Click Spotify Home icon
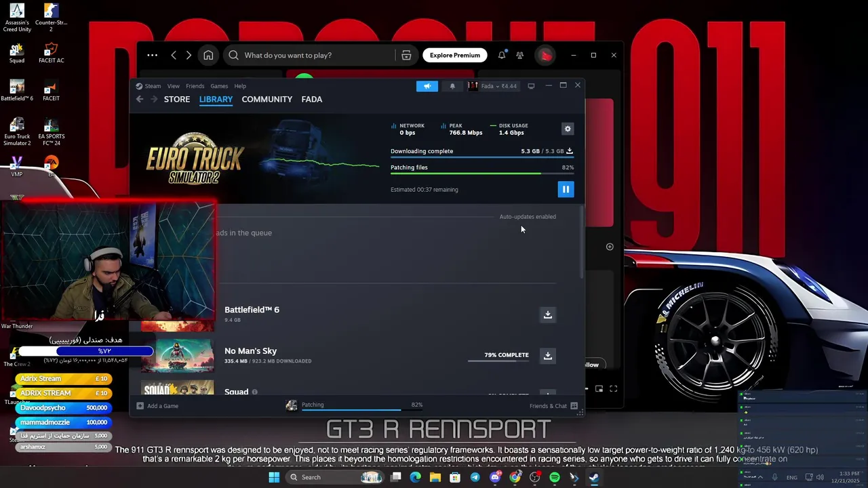This screenshot has width=868, height=488. click(208, 56)
